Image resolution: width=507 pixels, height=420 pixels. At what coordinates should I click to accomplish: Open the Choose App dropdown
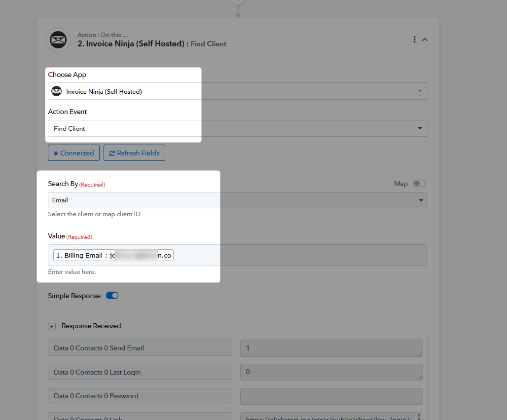pos(238,91)
